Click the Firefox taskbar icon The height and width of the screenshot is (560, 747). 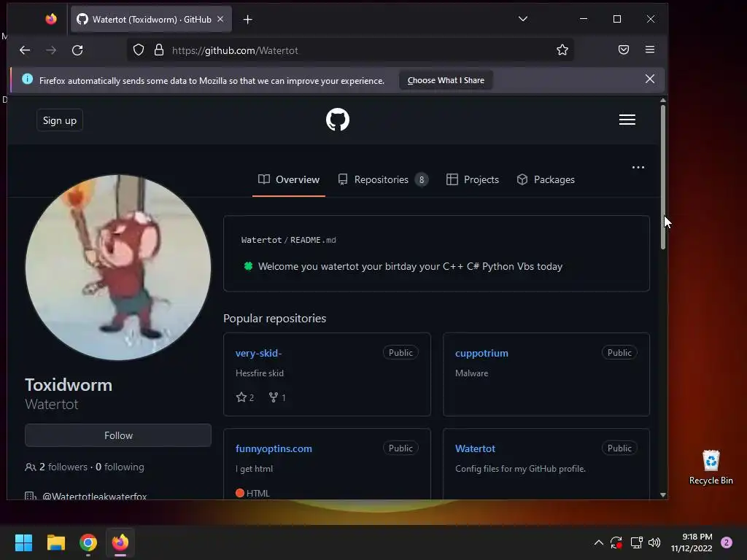(x=120, y=542)
